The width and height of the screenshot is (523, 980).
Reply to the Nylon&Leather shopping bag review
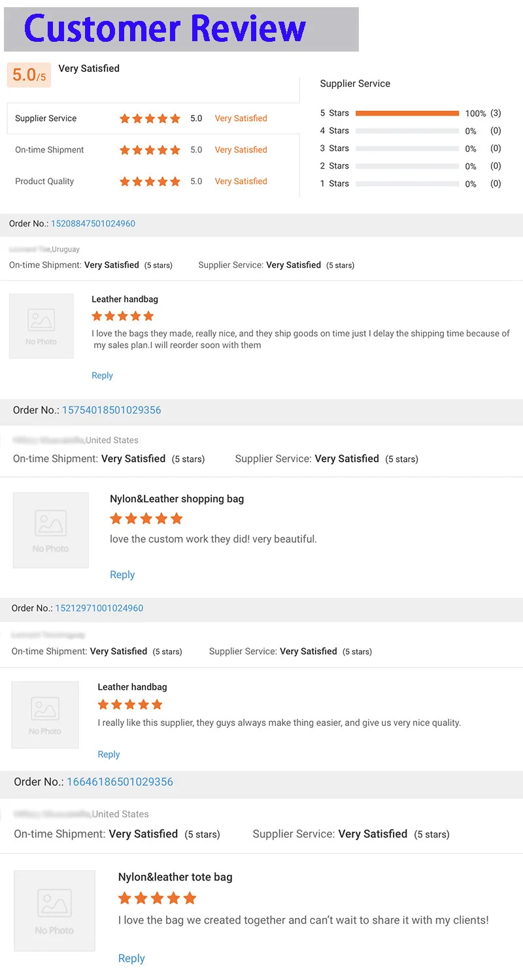coord(122,574)
